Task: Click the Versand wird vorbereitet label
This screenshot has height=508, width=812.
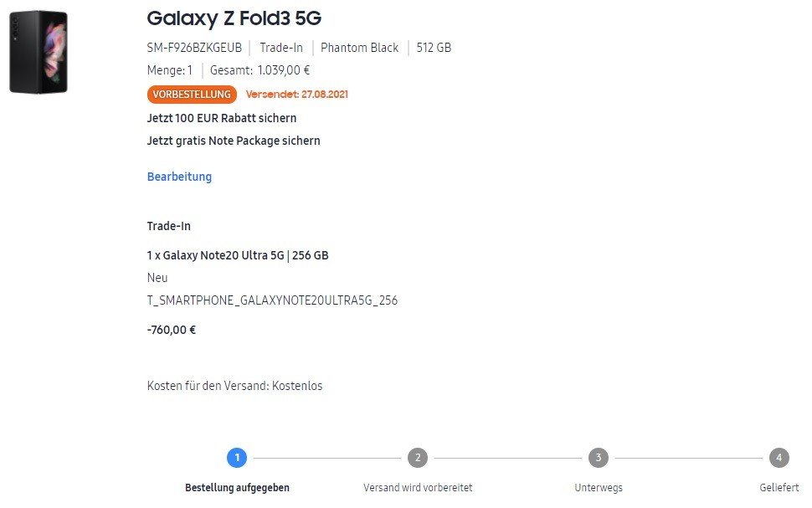Action: (418, 488)
